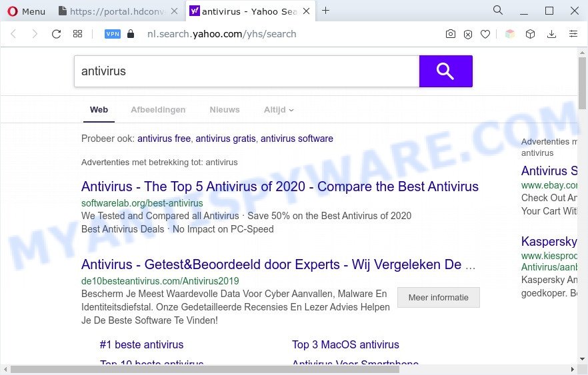
Task: Click the purple search button
Action: coord(445,71)
